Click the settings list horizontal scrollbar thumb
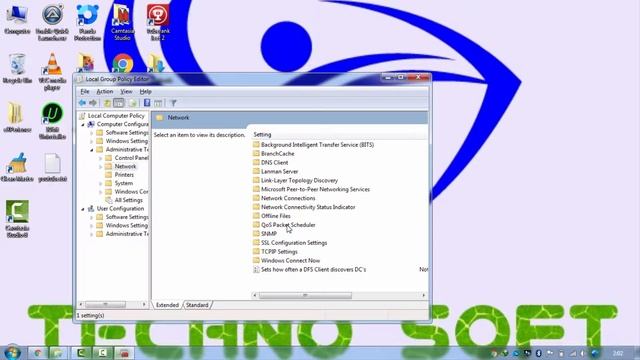The height and width of the screenshot is (360, 640). pos(305,295)
